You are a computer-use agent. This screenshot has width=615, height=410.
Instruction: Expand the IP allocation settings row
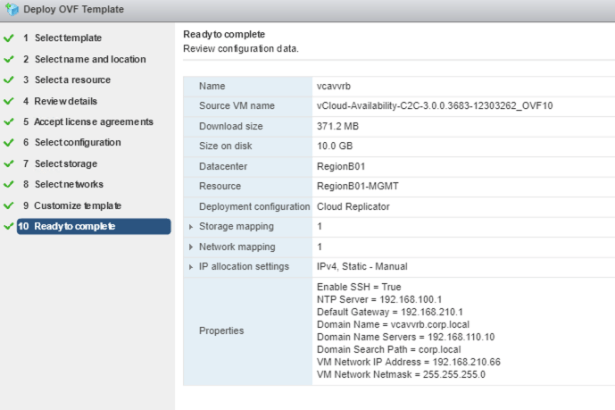pos(190,266)
